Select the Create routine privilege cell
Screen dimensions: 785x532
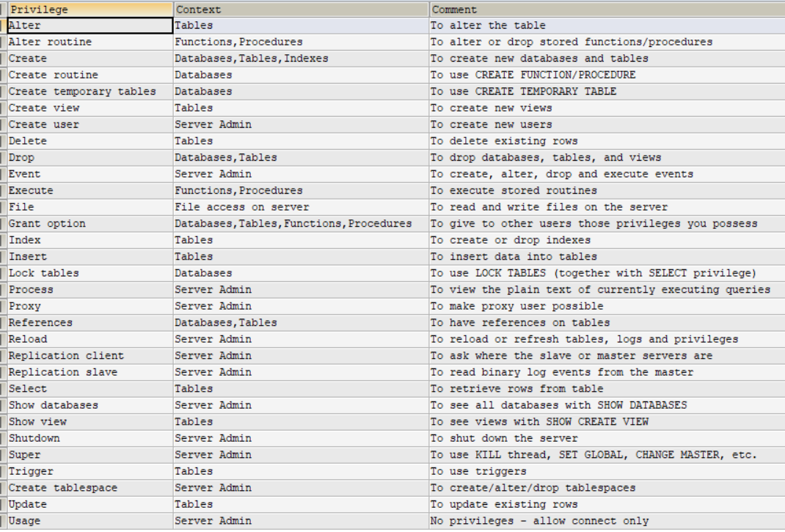[x=90, y=75]
